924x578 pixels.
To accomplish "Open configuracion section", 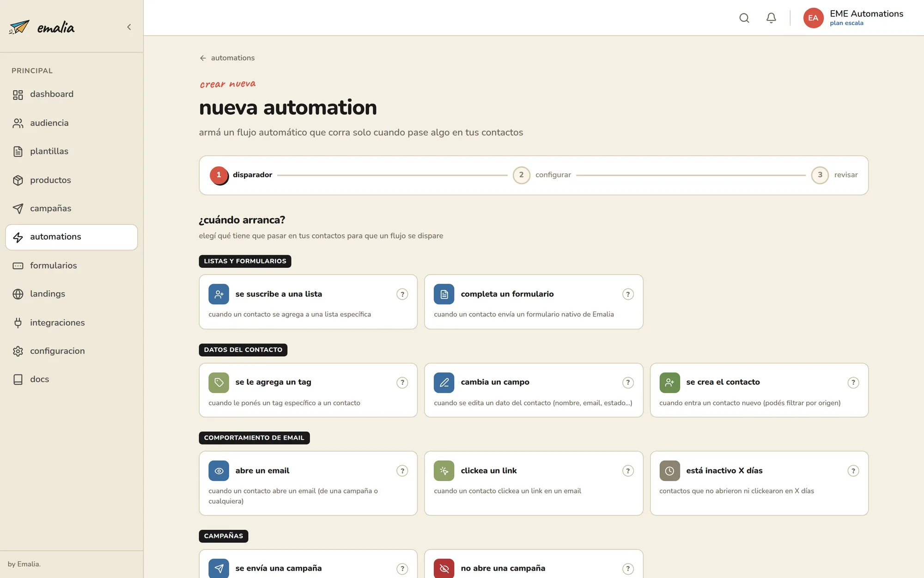I will (72, 351).
